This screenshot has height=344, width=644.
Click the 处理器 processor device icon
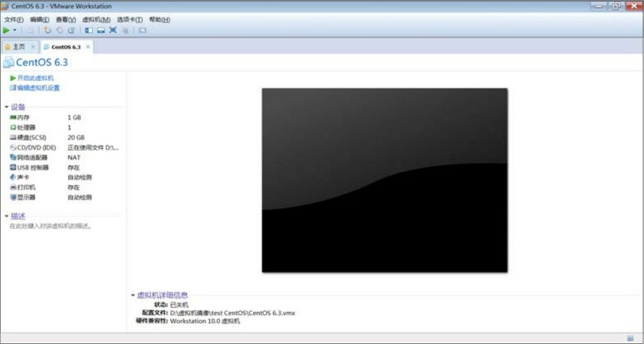coord(13,127)
